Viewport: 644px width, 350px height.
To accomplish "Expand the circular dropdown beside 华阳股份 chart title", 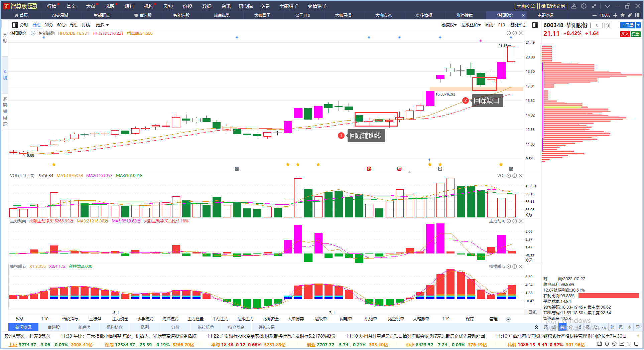I will click(33, 33).
